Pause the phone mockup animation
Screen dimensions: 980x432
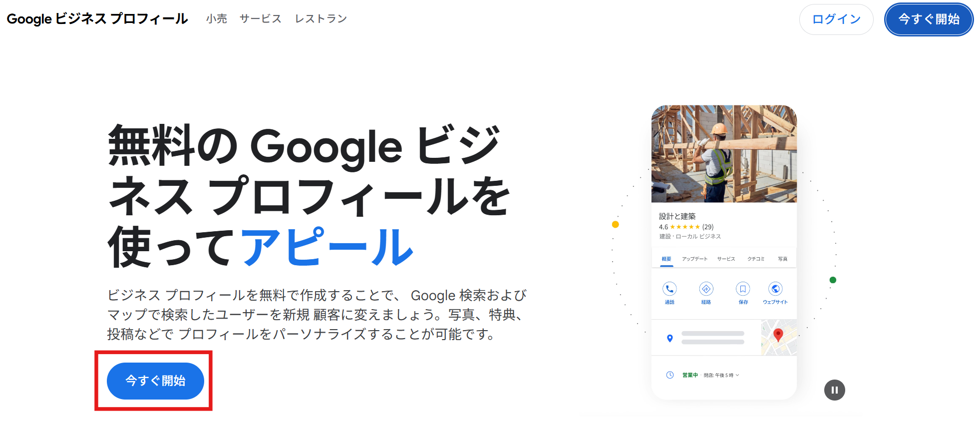coord(834,390)
